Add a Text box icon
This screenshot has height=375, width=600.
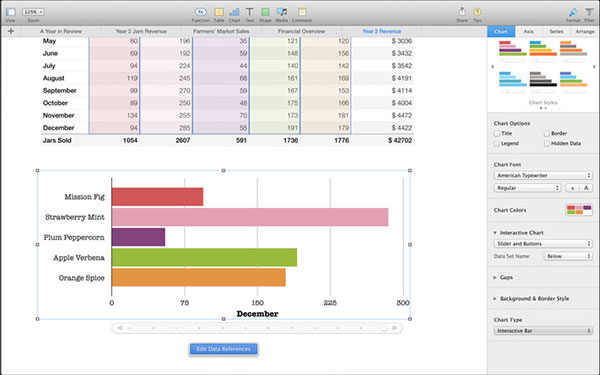click(x=249, y=12)
